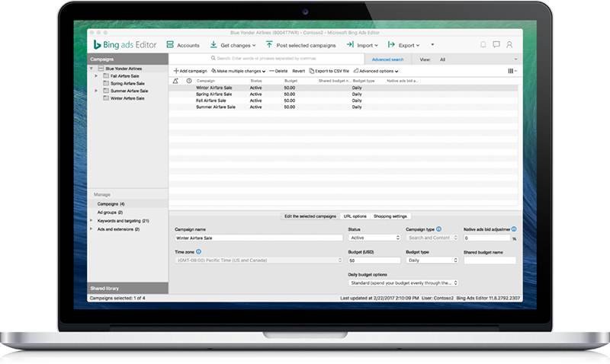This screenshot has width=610, height=364.
Task: Open Daily budget options dropdown
Action: (x=403, y=283)
